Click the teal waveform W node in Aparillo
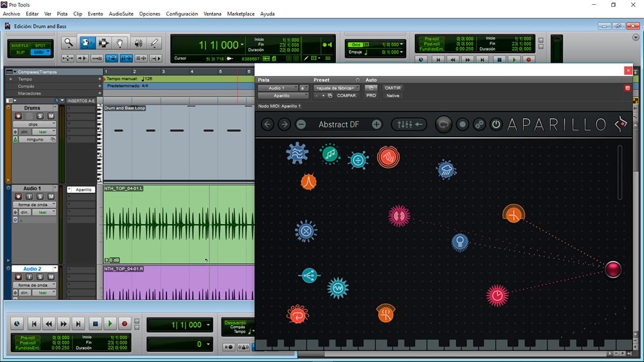This screenshot has height=362, width=644. (x=338, y=288)
